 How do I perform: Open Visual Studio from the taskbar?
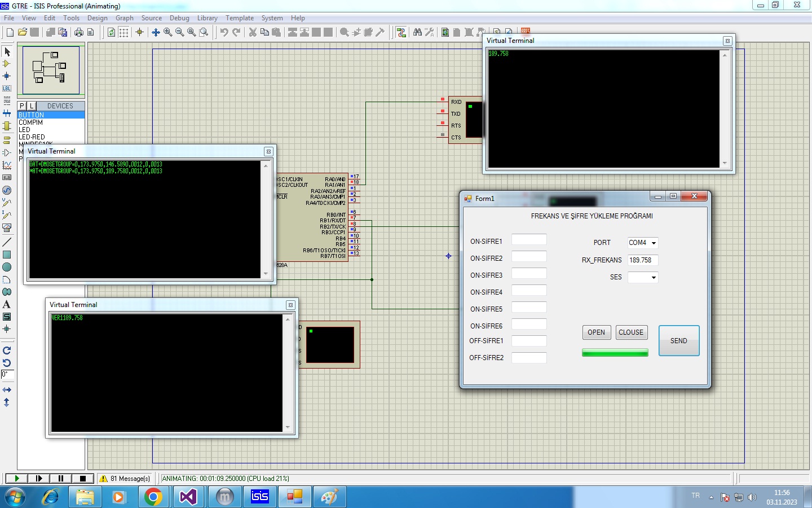(x=188, y=497)
